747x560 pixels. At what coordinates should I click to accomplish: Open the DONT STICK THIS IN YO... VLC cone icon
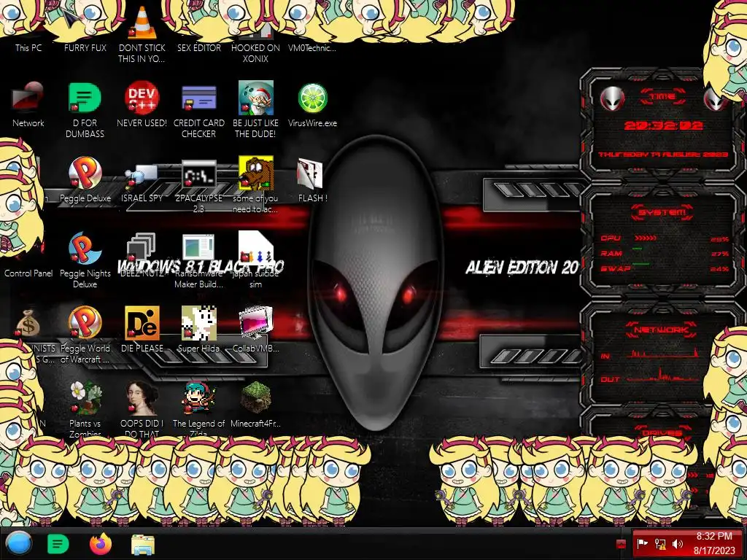[142, 24]
